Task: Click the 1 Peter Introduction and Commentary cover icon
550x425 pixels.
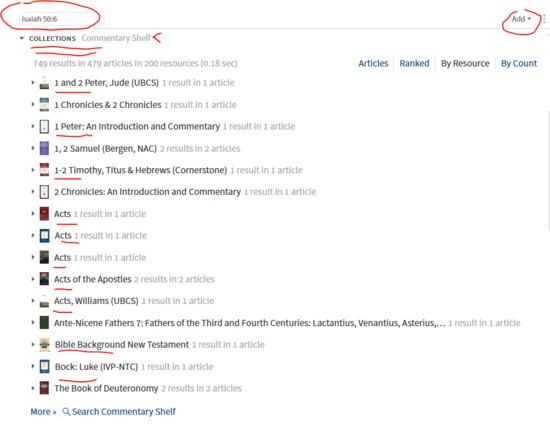Action: pos(44,127)
